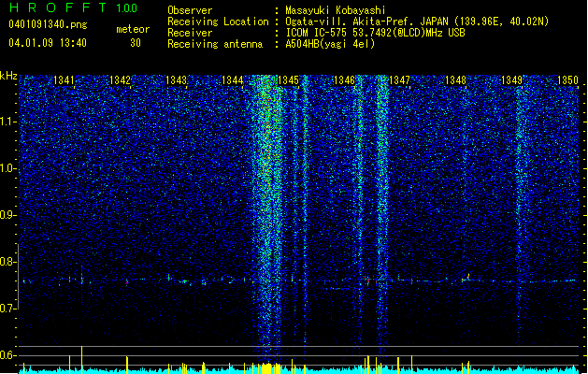Click time marker 1343
Screen dimensions: 588x374
(x=176, y=80)
